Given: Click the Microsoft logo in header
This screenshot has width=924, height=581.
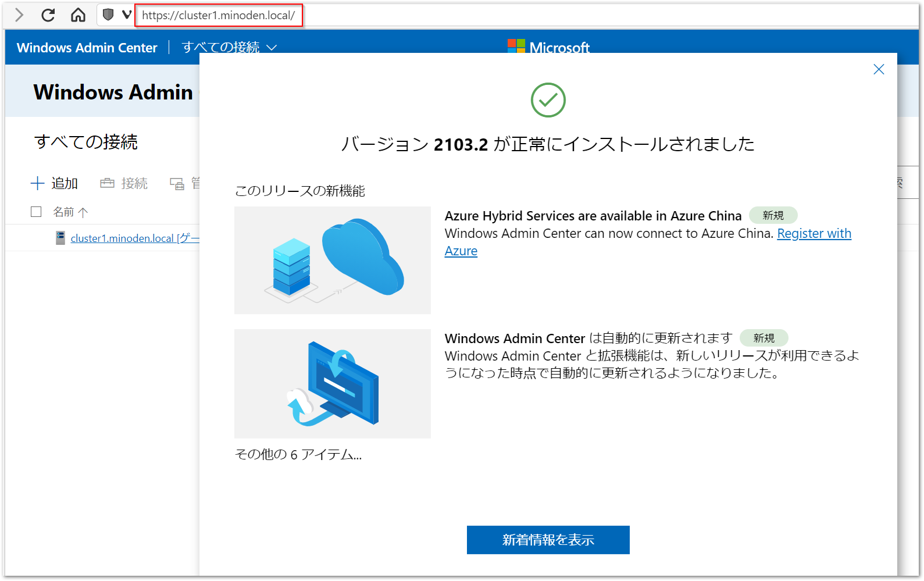Looking at the screenshot, I should [548, 47].
